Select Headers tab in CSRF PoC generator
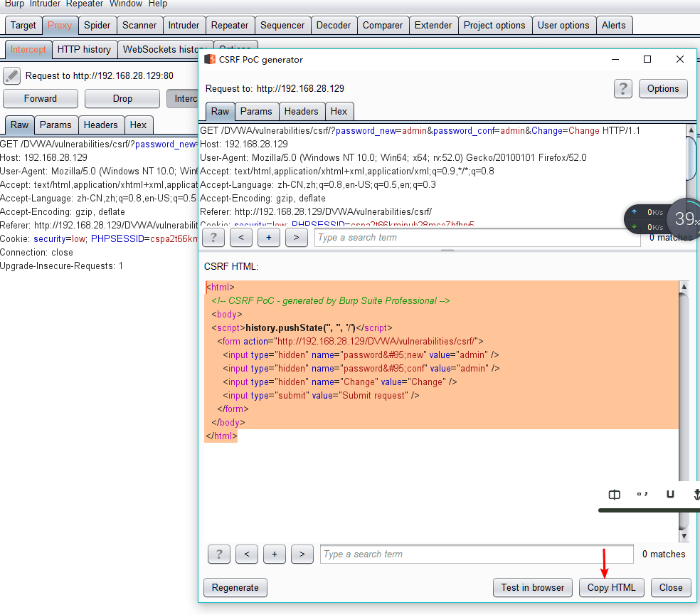 [302, 112]
